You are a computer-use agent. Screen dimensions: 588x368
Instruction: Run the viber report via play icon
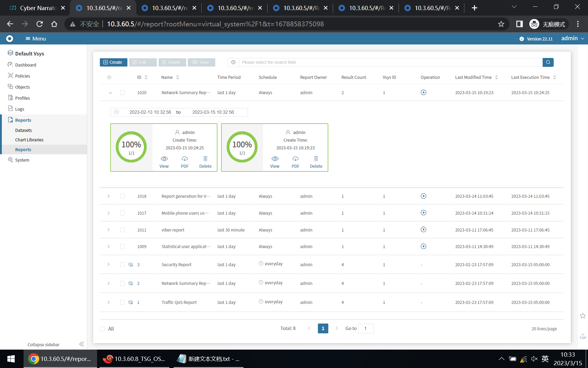point(423,230)
